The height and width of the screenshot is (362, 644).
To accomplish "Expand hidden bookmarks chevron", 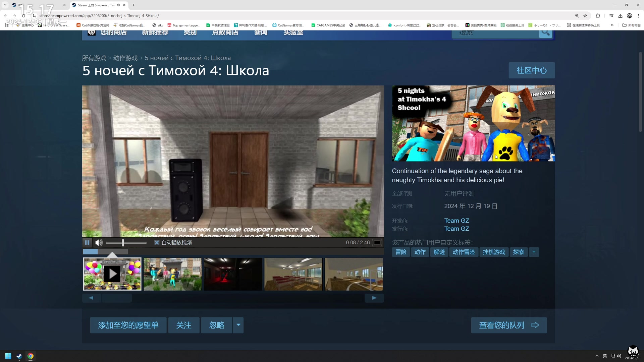I will coord(612,25).
